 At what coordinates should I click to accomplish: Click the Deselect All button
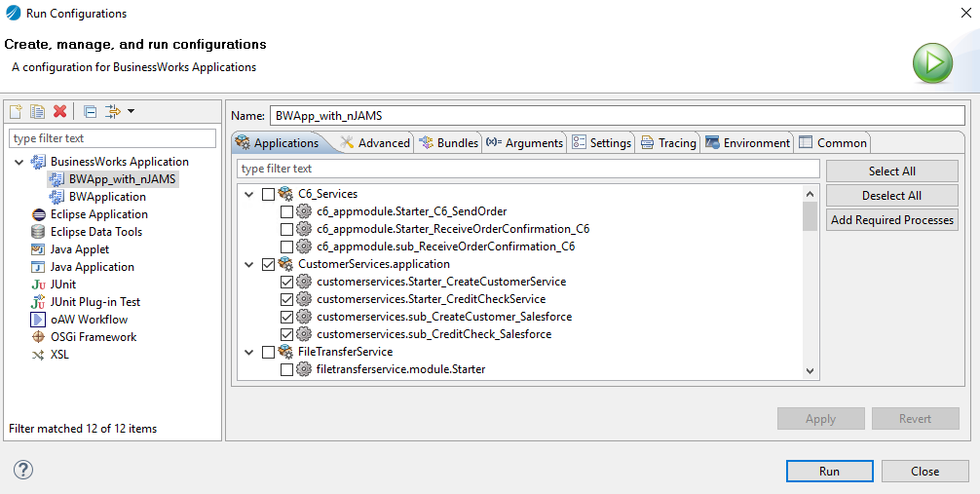892,196
